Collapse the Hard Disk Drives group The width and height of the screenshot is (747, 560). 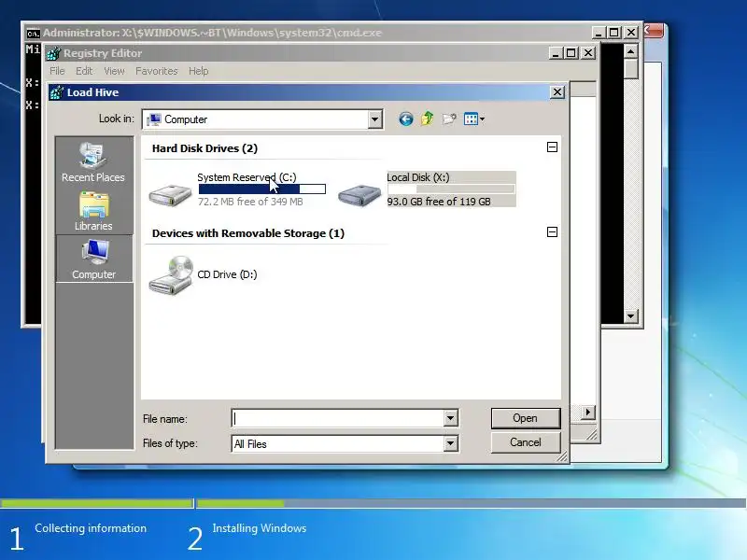point(552,147)
